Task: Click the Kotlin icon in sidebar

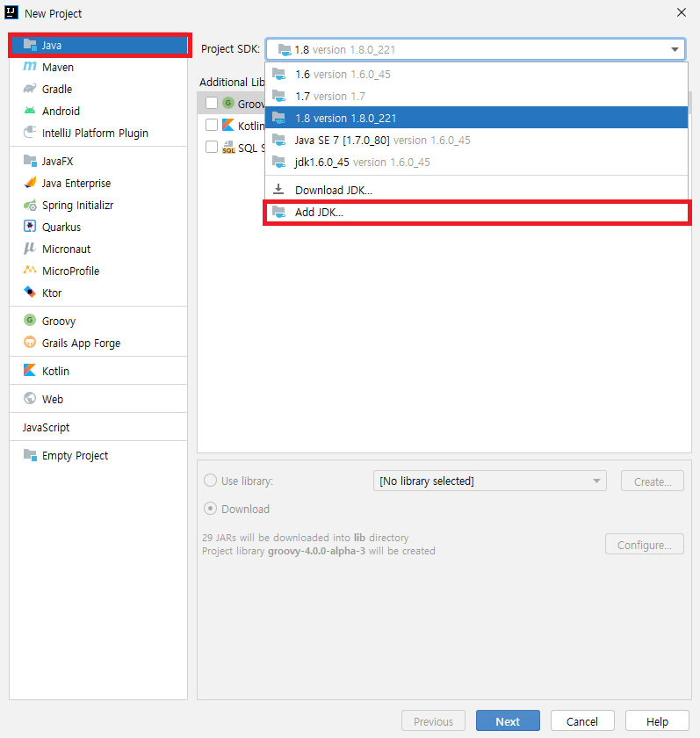Action: pos(30,371)
